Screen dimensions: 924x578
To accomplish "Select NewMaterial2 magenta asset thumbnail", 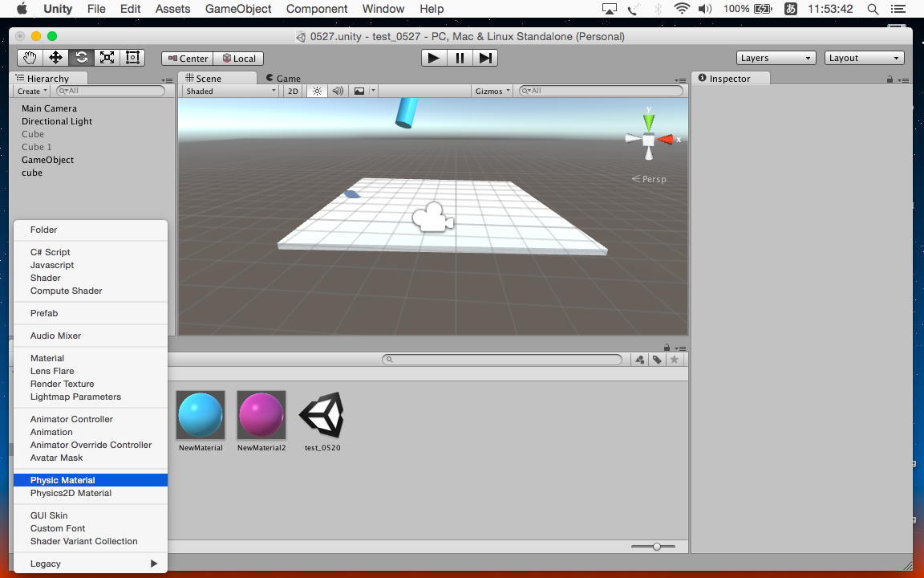I will coord(261,415).
